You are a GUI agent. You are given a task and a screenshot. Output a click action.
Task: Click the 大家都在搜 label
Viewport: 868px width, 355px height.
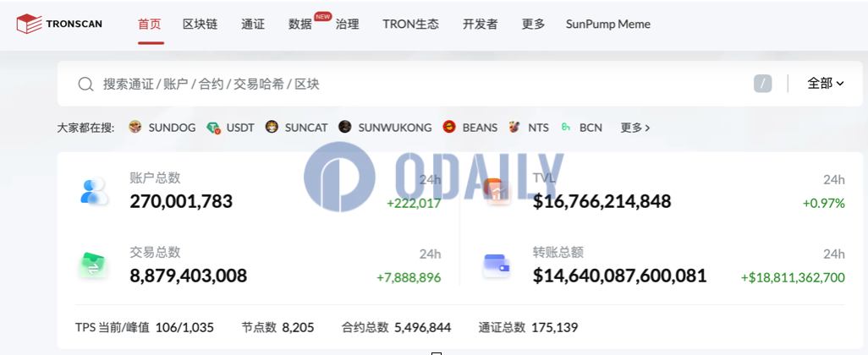point(85,128)
